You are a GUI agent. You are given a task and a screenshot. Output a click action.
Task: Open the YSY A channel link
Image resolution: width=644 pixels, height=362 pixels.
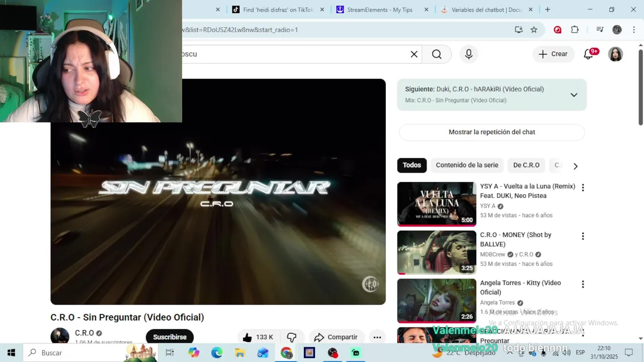488,206
